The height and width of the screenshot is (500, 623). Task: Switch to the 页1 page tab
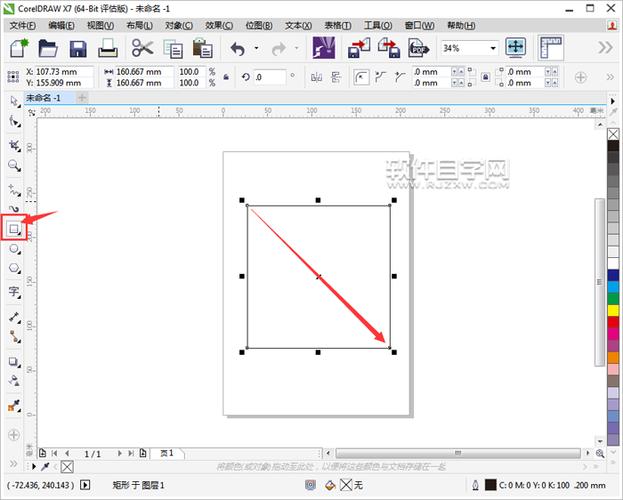tap(167, 453)
